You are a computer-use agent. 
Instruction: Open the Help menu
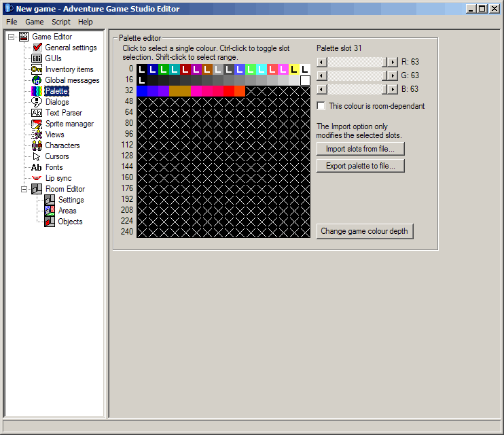[x=85, y=22]
